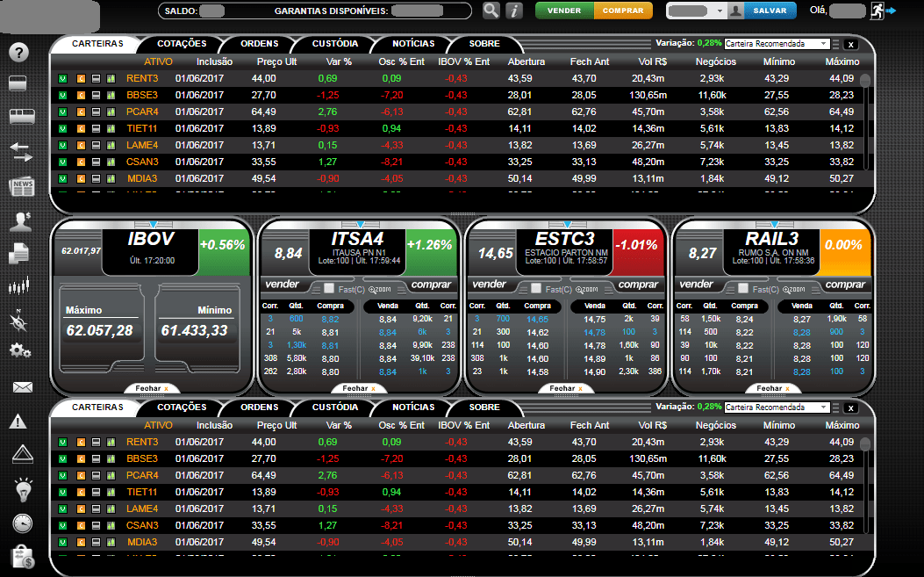Toggle Fast(C) in the RAIL3 panel
Screen dimensions: 924x577
745,289
